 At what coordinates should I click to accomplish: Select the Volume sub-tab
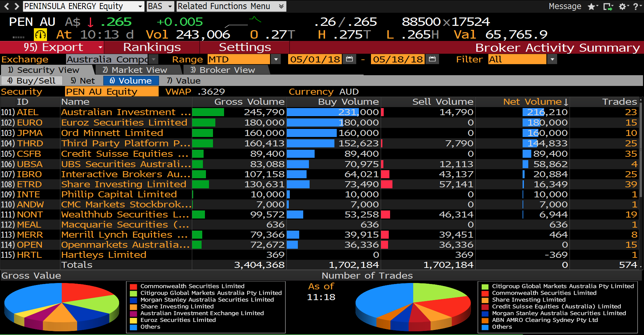click(131, 81)
